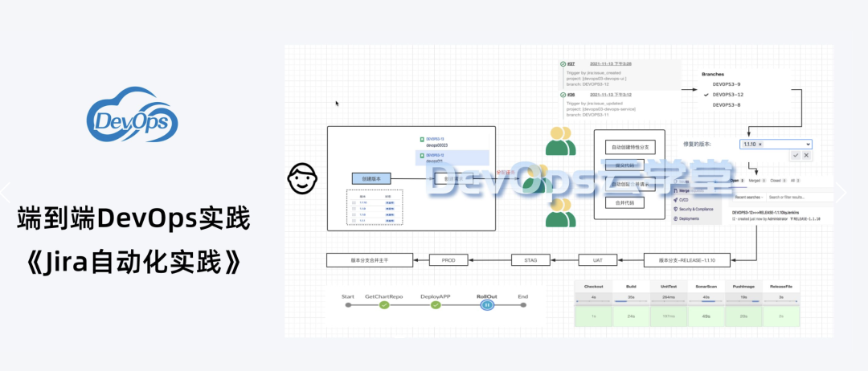The image size is (868, 371).
Task: Click the Start stage node
Action: [x=348, y=304]
